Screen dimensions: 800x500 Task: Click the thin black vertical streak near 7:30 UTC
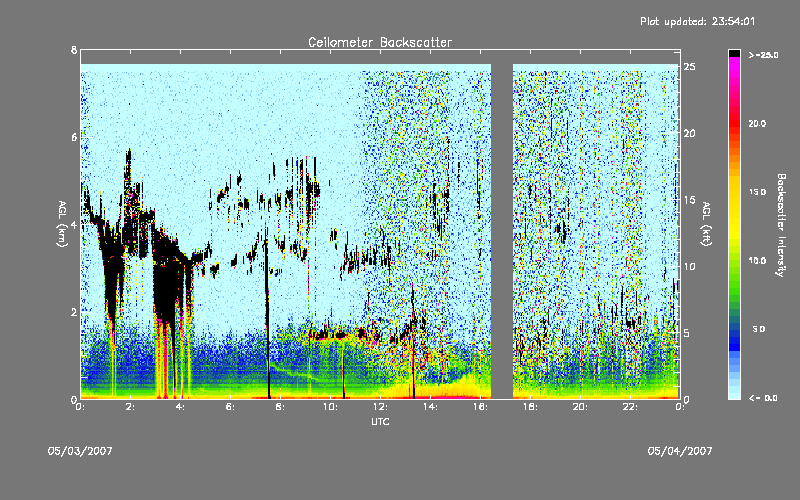coord(267,316)
